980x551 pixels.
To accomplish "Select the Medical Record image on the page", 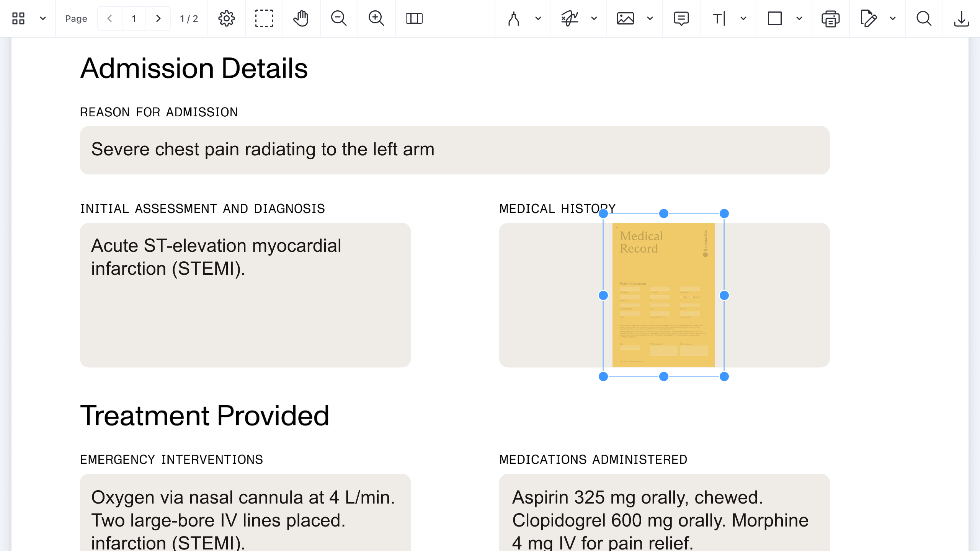I will pyautogui.click(x=663, y=295).
